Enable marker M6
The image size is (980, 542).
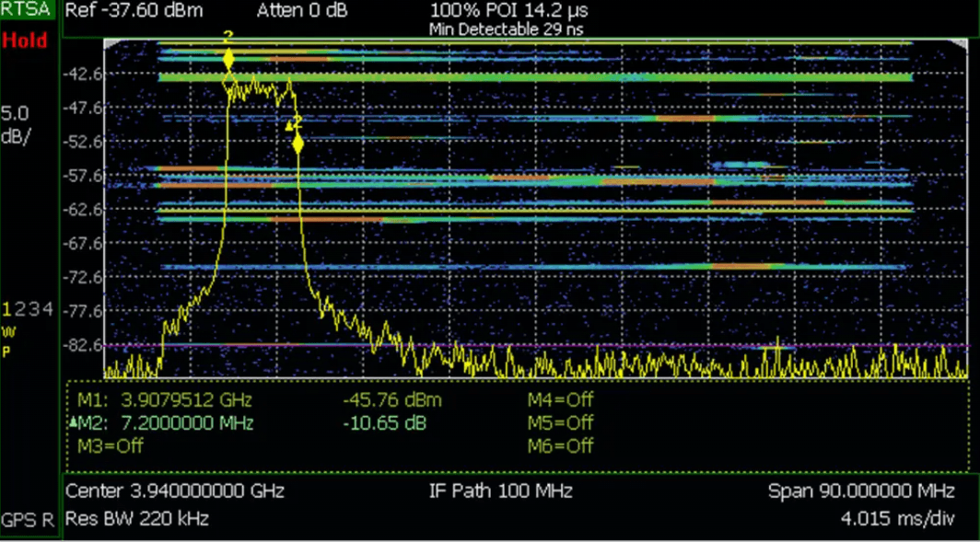[x=563, y=447]
